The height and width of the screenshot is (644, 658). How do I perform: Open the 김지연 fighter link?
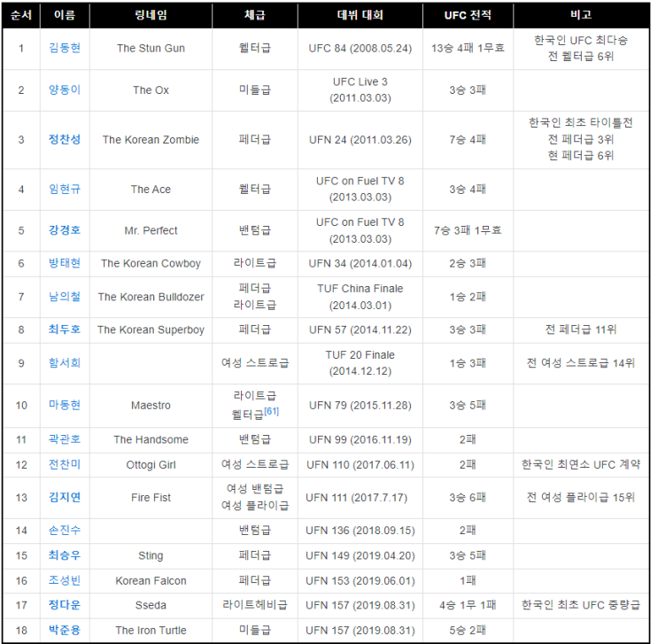(65, 497)
